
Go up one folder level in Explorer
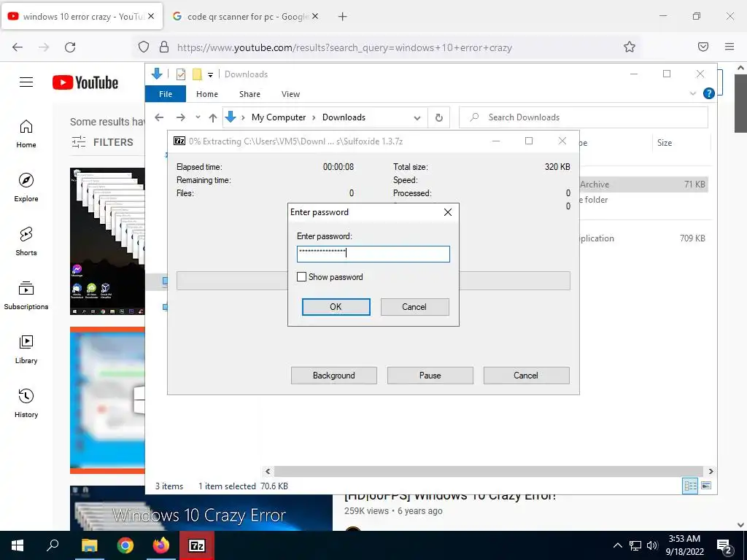pyautogui.click(x=213, y=117)
